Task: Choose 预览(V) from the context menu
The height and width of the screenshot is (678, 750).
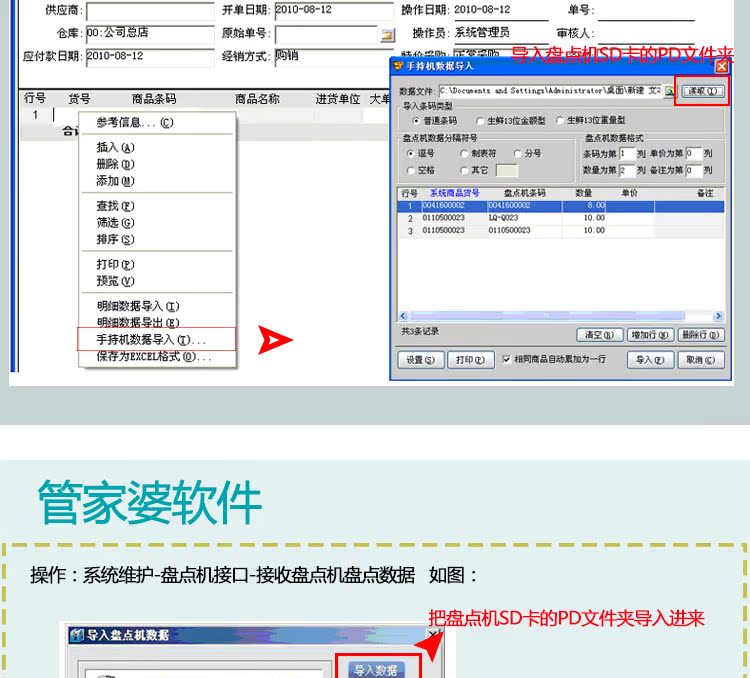Action: [x=157, y=281]
